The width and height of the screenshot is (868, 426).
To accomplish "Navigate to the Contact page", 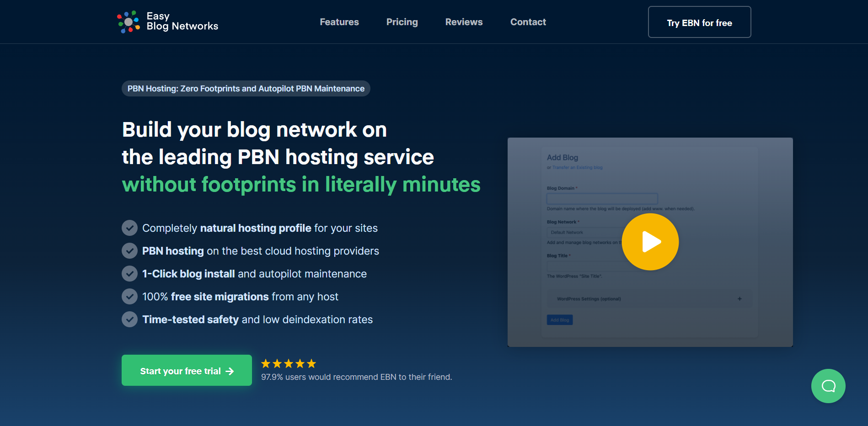I will click(528, 22).
